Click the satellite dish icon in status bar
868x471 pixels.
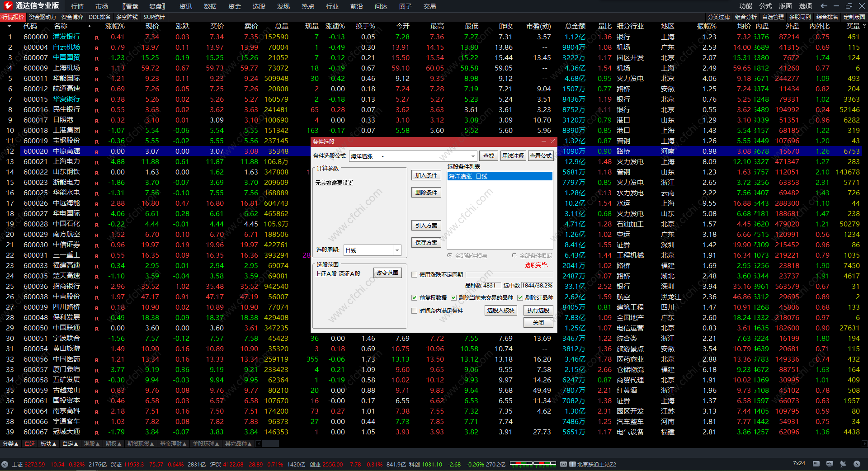[x=843, y=464]
